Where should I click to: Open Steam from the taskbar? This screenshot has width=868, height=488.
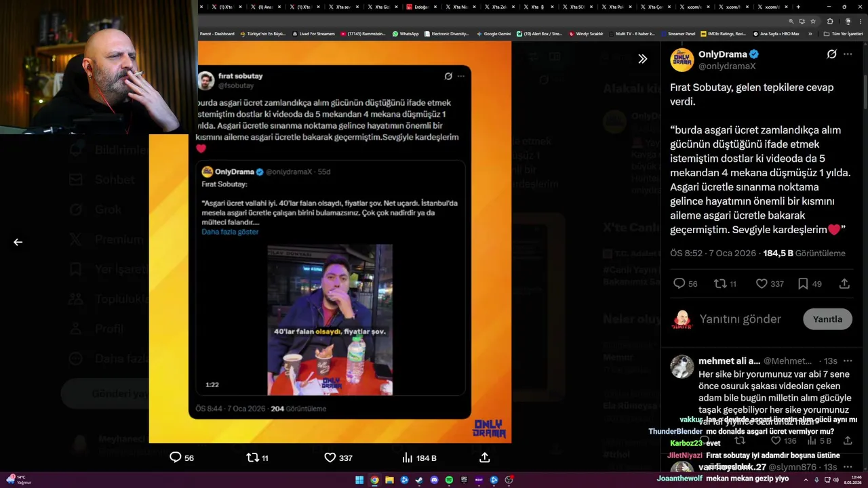pos(419,480)
